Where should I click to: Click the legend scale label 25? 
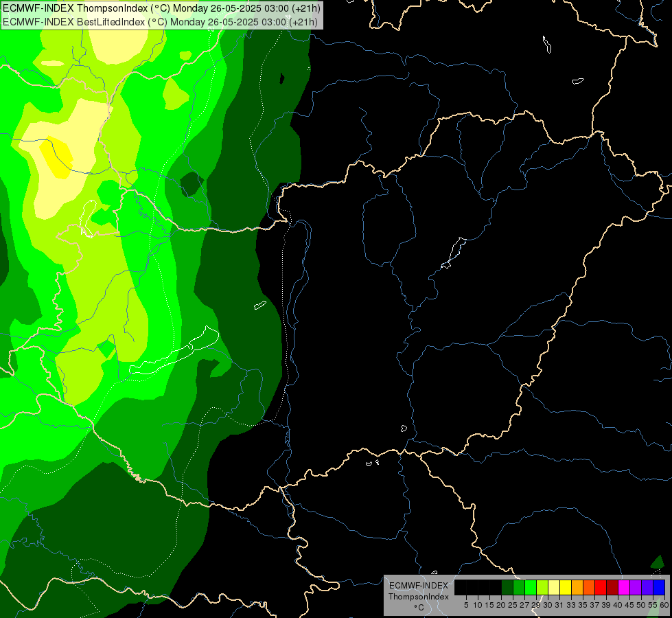click(513, 605)
